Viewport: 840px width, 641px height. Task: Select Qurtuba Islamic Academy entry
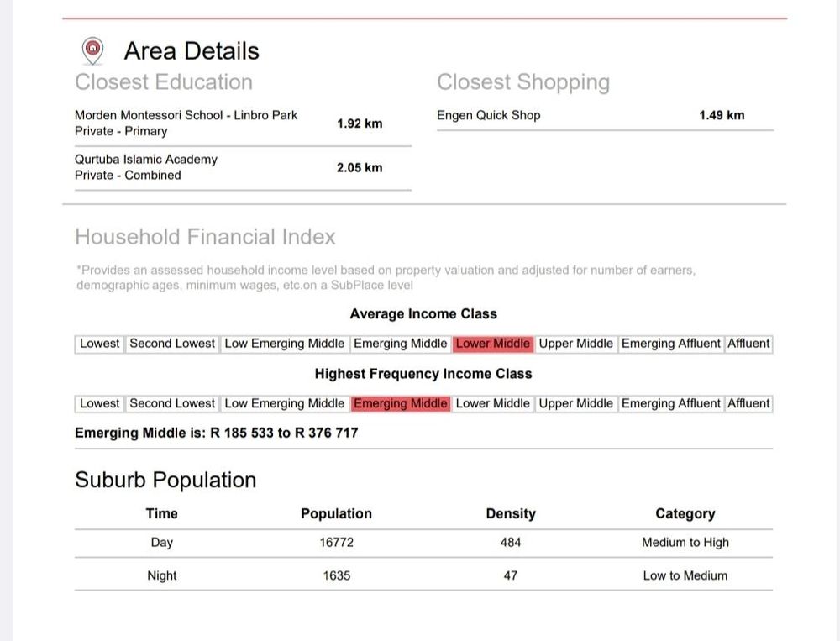point(146,160)
